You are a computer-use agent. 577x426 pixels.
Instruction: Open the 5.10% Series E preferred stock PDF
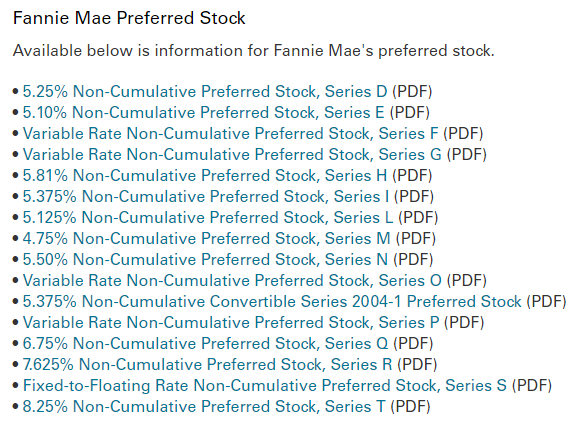(x=203, y=113)
